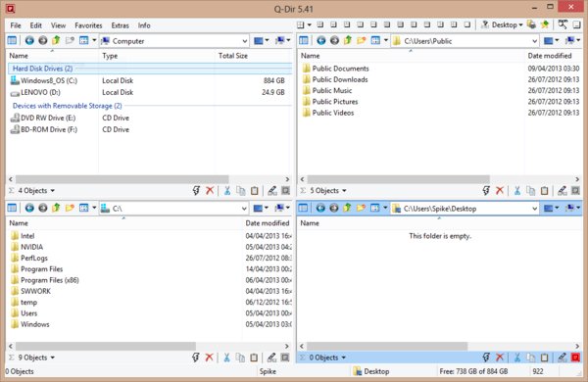Select the Users folder in the C:\ pane
Viewport: 588px width, 382px height.
(24, 313)
